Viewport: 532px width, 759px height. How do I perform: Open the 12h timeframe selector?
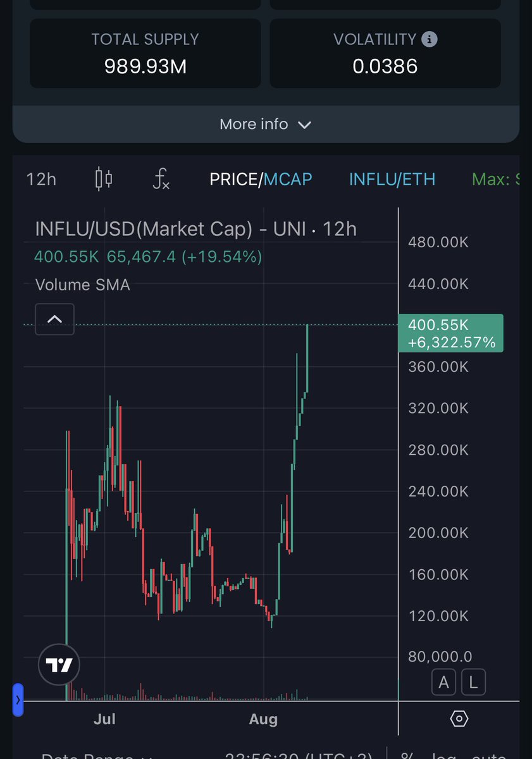41,180
